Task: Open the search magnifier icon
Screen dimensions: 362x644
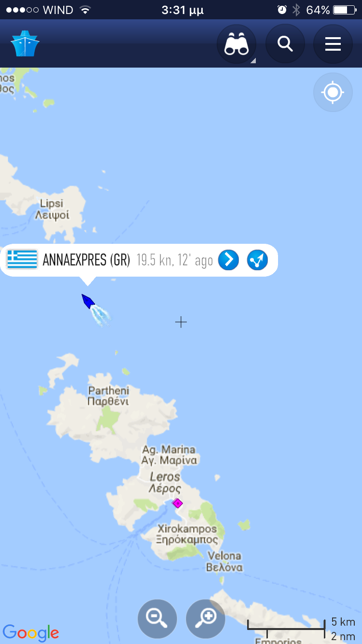Action: (x=285, y=44)
